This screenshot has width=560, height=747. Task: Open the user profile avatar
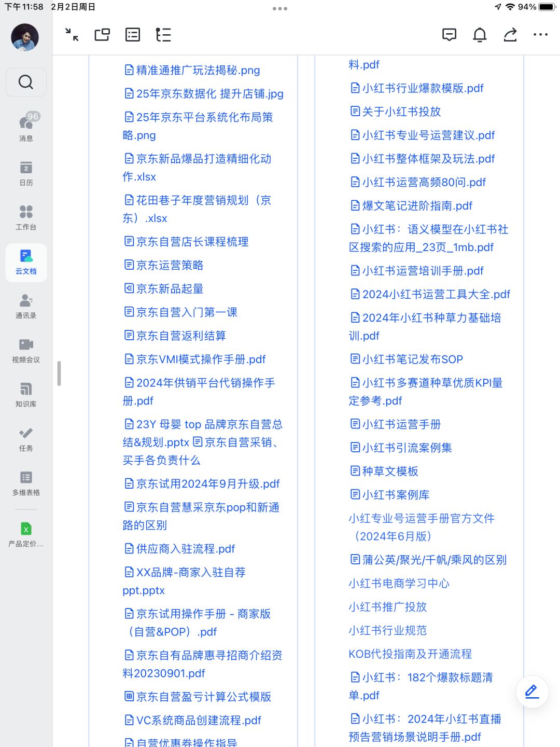point(25,37)
